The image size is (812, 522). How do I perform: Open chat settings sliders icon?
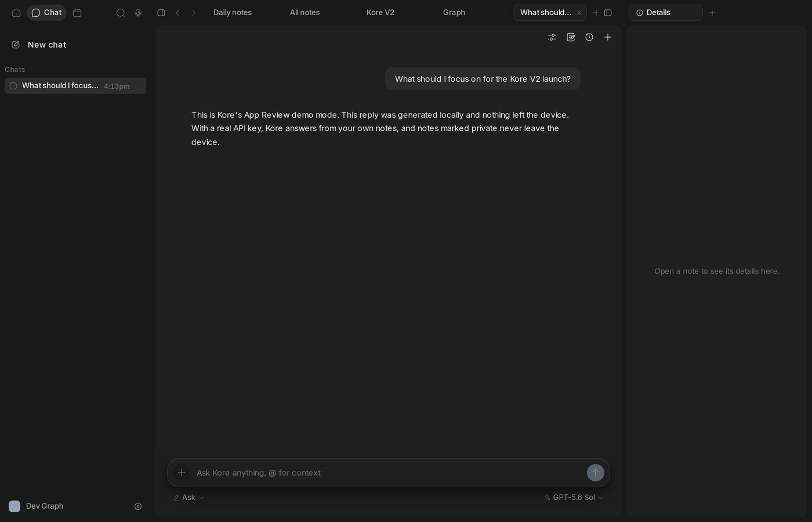(x=552, y=37)
